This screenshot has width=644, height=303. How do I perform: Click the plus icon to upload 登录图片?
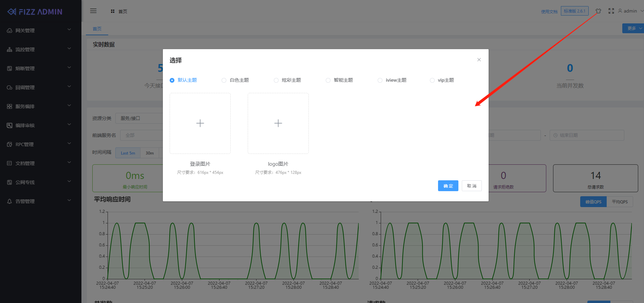click(x=200, y=123)
